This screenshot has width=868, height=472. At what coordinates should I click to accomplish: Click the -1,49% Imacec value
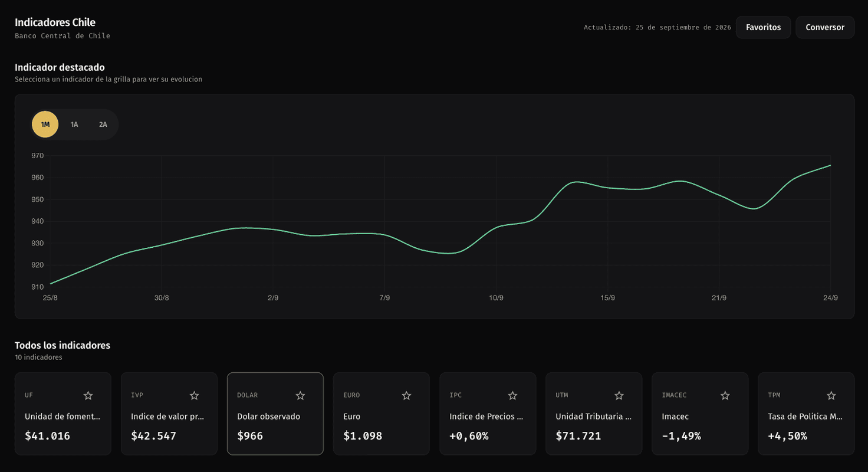coord(681,436)
